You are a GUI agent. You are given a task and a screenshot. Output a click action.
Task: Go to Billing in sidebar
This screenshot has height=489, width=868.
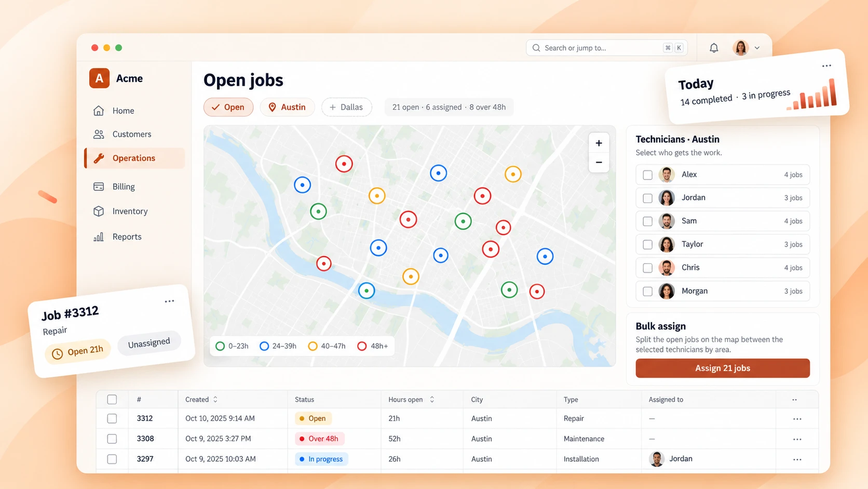click(x=135, y=187)
